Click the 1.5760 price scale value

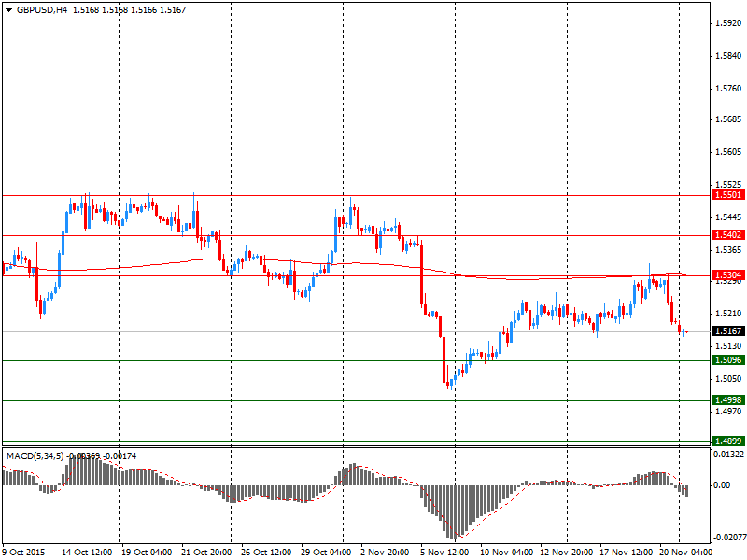[x=729, y=88]
